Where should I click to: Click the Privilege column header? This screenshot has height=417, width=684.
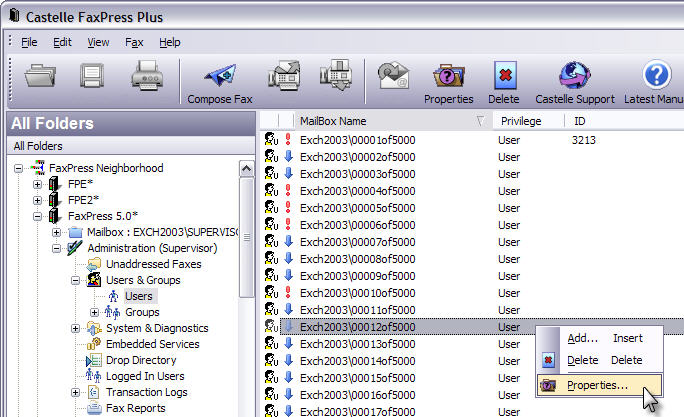click(521, 121)
